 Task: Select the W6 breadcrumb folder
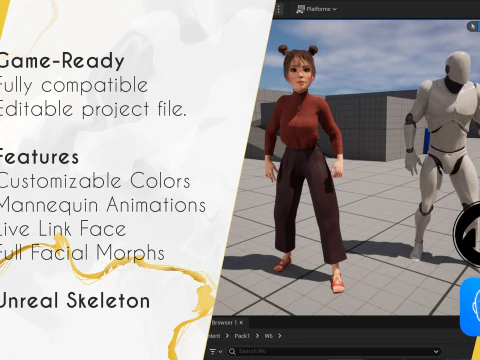coord(269,336)
